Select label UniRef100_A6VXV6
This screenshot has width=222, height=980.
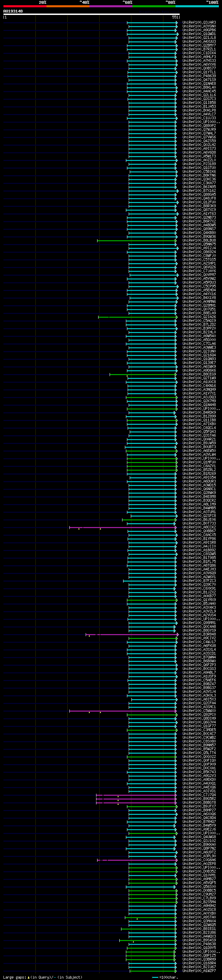(x=199, y=64)
